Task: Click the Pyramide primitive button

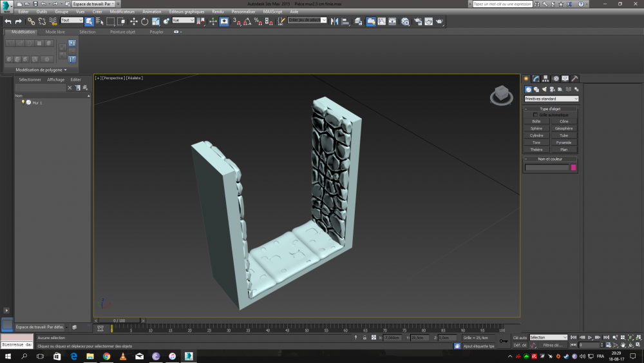Action: [x=563, y=142]
